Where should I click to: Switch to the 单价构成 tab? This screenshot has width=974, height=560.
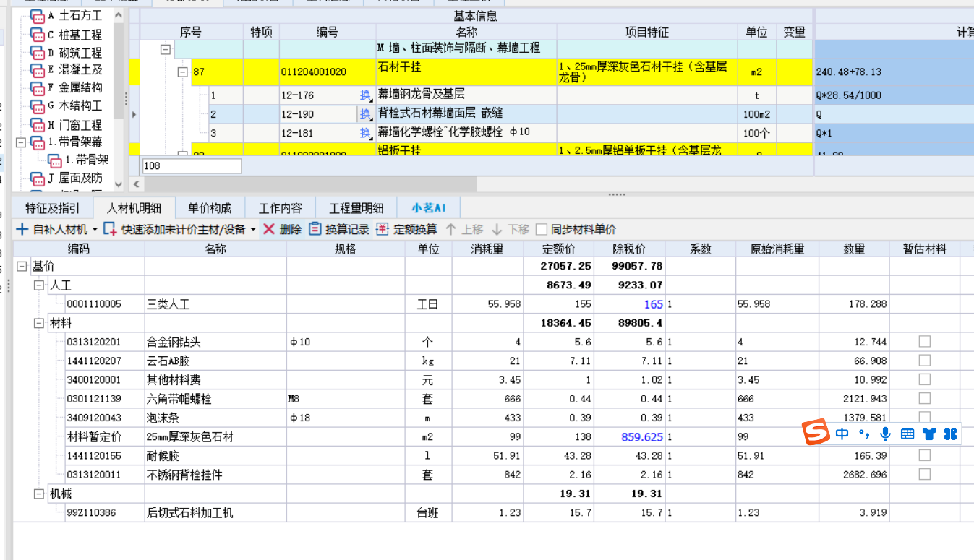tap(210, 208)
